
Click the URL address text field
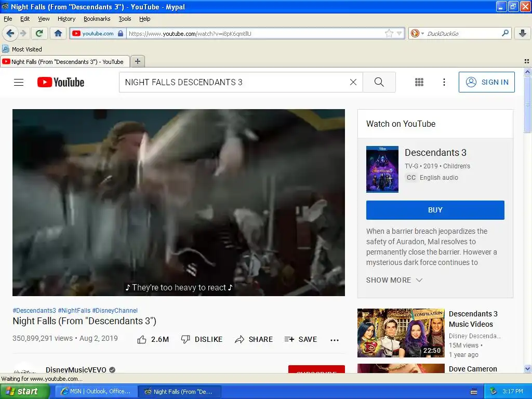(255, 33)
